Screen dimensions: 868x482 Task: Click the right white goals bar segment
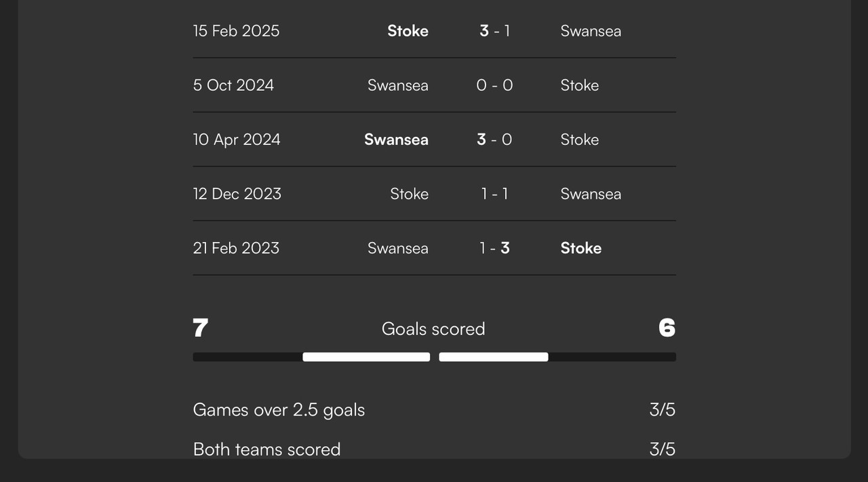494,357
